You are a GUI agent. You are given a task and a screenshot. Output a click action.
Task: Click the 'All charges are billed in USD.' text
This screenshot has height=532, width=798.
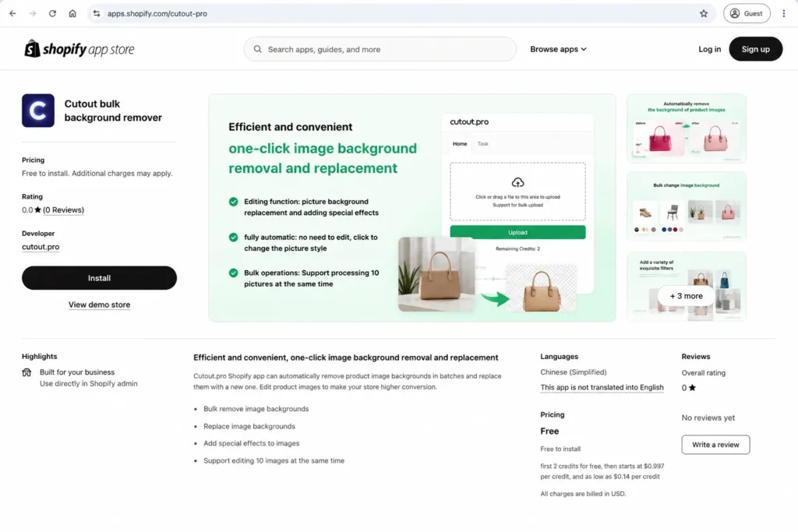[583, 494]
